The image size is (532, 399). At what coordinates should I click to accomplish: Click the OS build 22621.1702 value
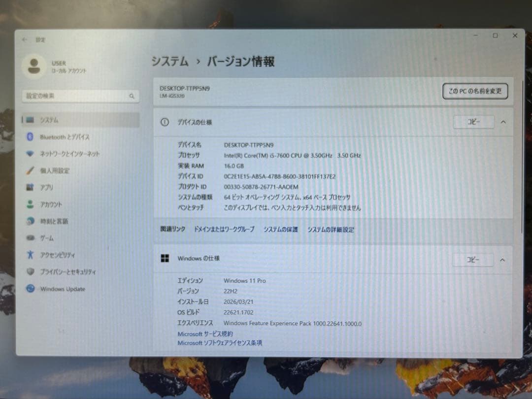pos(238,312)
